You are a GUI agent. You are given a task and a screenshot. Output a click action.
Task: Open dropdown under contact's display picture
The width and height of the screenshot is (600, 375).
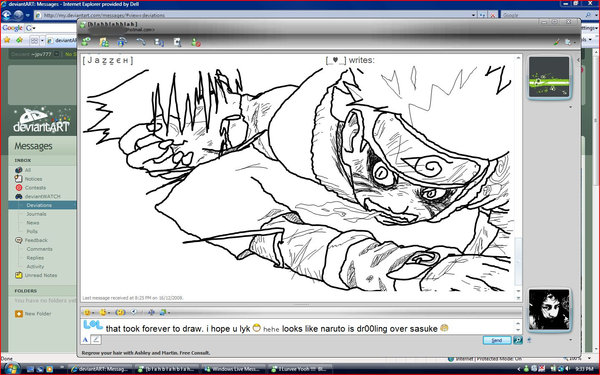(x=571, y=107)
